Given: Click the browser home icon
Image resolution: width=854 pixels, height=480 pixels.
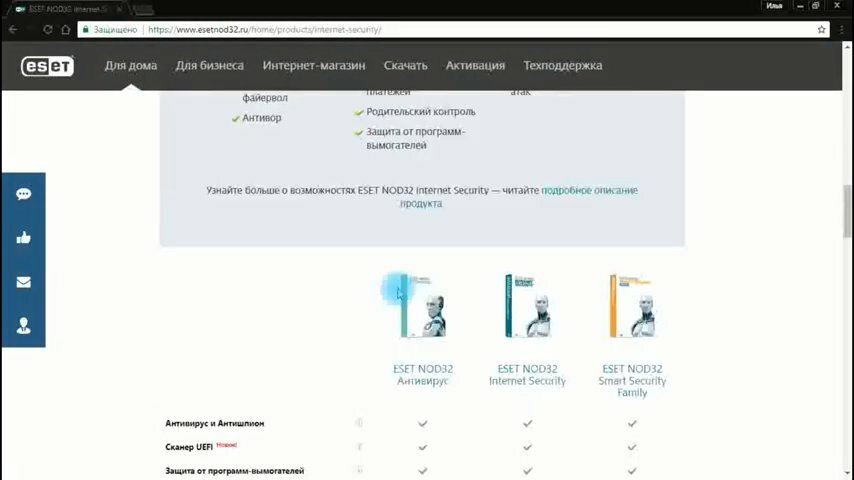Looking at the screenshot, I should tap(66, 29).
